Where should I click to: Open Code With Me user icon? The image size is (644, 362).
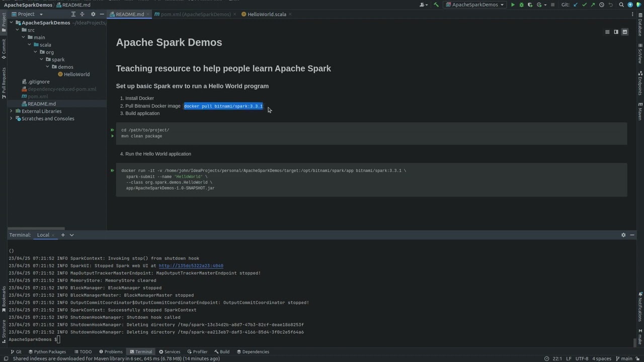click(x=423, y=5)
